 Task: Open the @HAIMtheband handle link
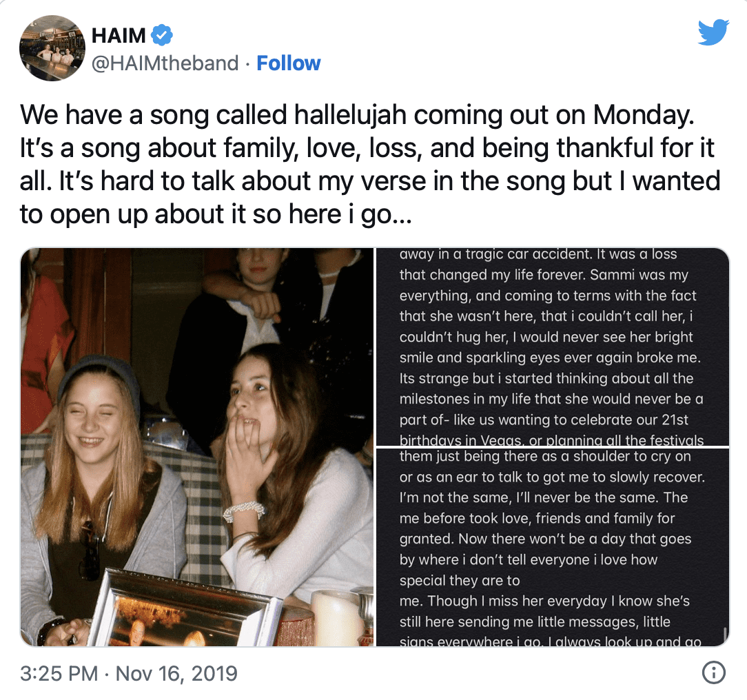[165, 63]
